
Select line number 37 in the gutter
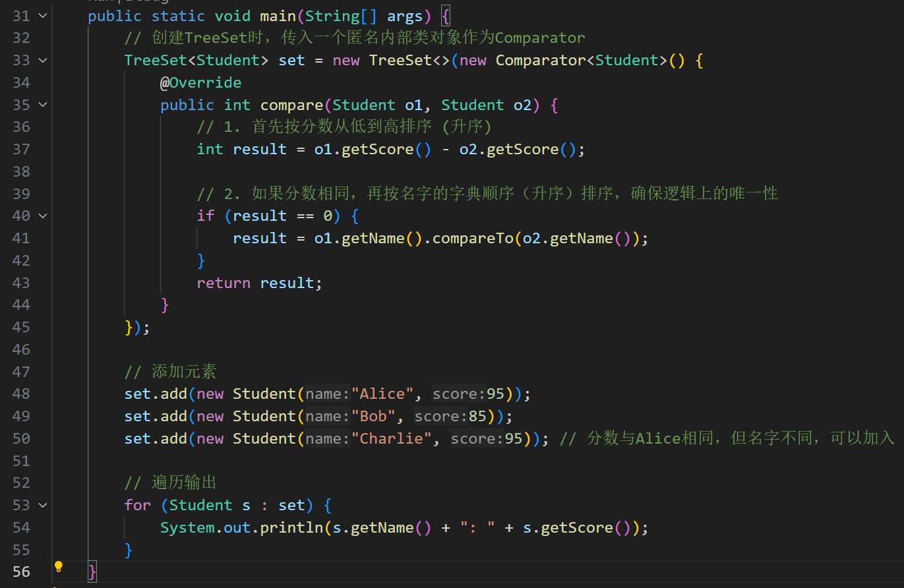pos(21,150)
